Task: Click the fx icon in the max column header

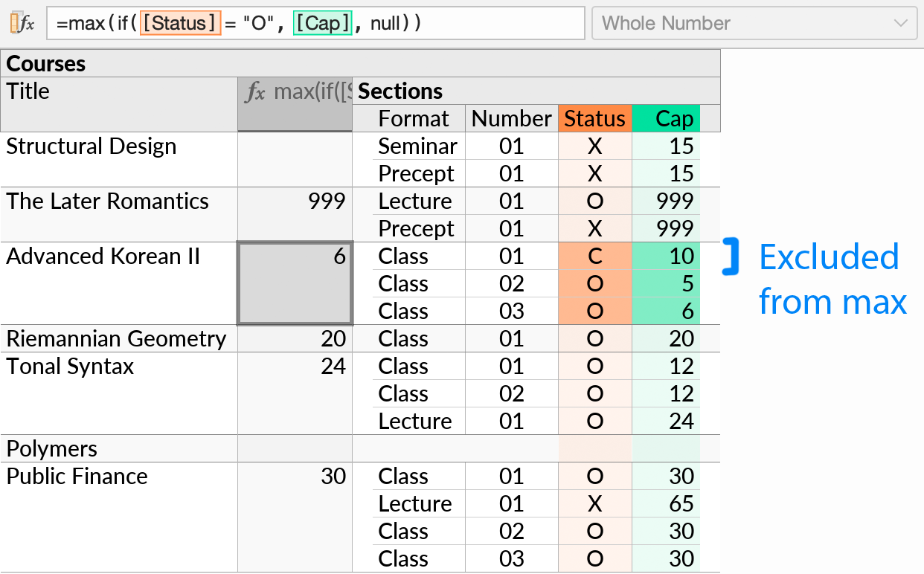Action: tap(257, 91)
